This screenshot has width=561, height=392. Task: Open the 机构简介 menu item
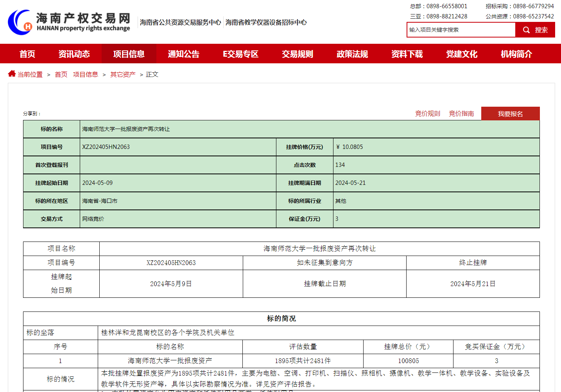coord(516,54)
